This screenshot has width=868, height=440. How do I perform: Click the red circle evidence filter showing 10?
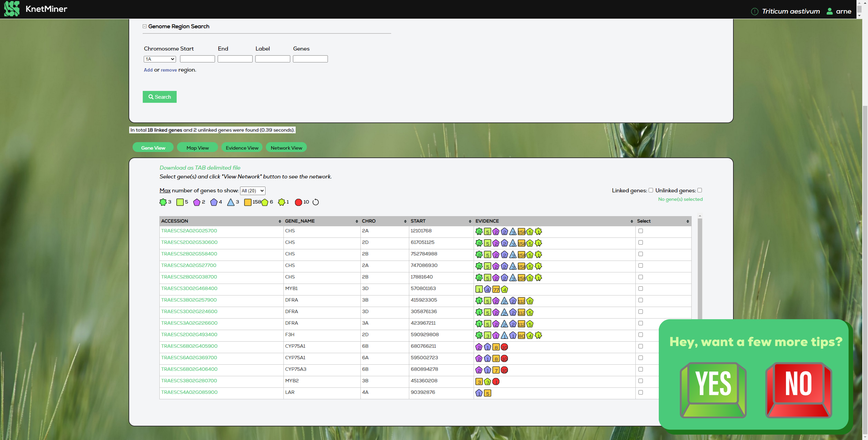point(299,202)
